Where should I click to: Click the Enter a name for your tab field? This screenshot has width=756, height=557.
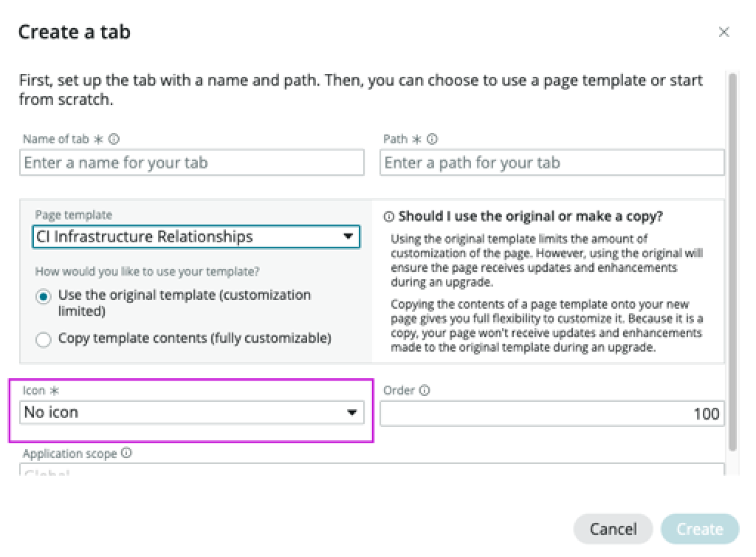(x=192, y=163)
